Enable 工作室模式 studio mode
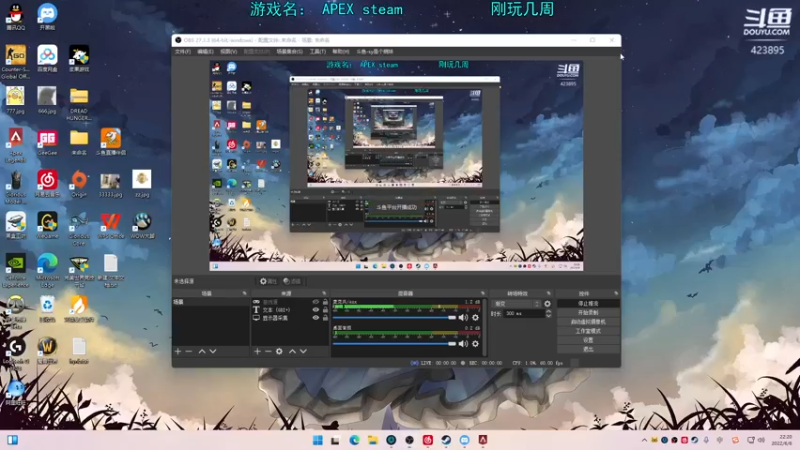 588,331
